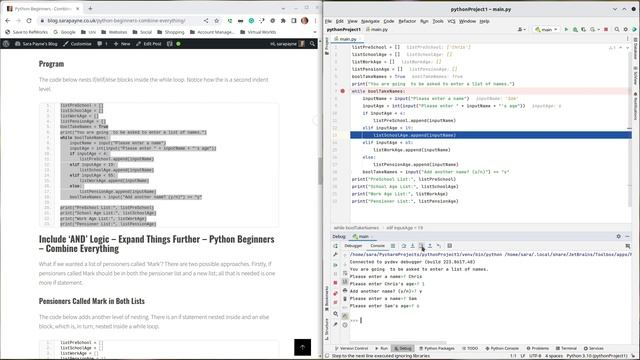The height and width of the screenshot is (360, 640).
Task: Toggle the Structure tool window stripe
Action: pos(327,329)
